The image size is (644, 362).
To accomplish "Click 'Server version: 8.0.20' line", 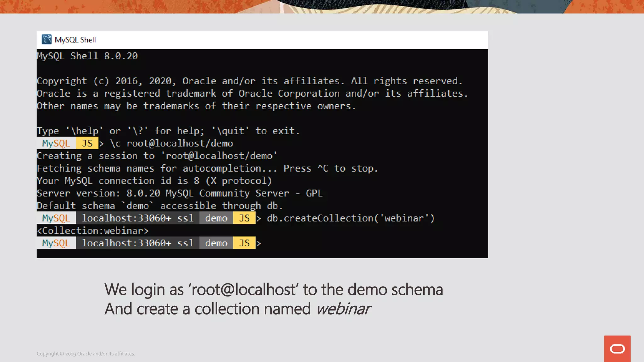I will pos(180,193).
